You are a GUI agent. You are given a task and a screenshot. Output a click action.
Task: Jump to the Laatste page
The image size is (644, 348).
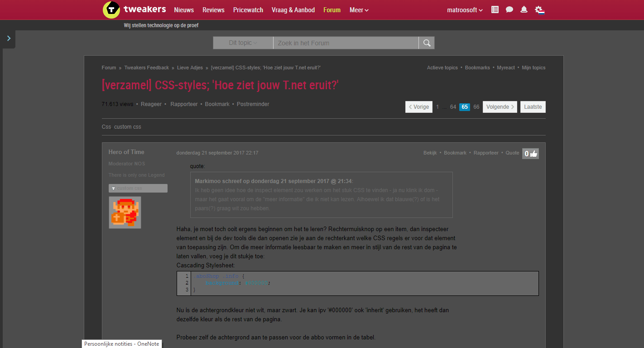coord(533,107)
